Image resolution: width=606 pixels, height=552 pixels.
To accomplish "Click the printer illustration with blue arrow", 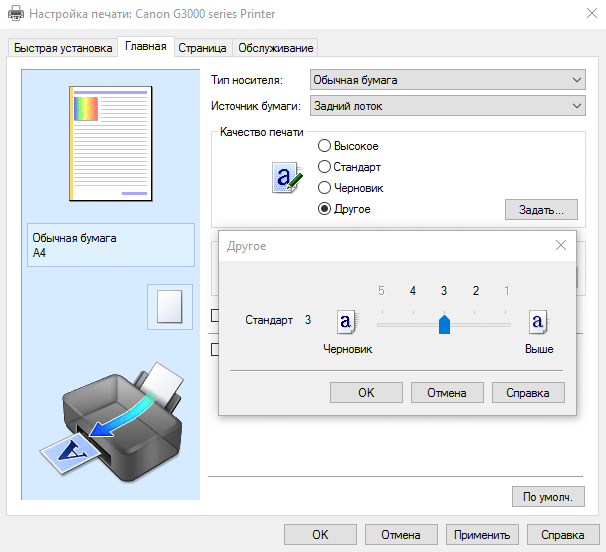I will point(113,420).
